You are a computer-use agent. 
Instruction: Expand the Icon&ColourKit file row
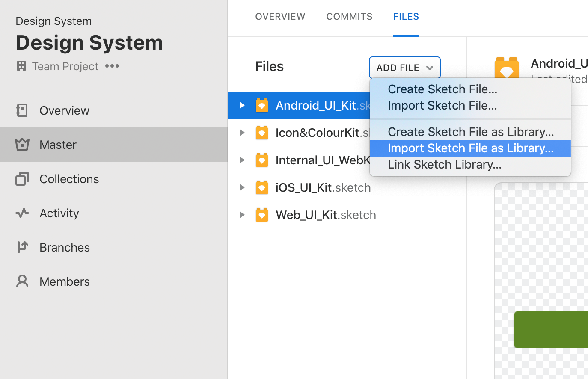click(242, 133)
